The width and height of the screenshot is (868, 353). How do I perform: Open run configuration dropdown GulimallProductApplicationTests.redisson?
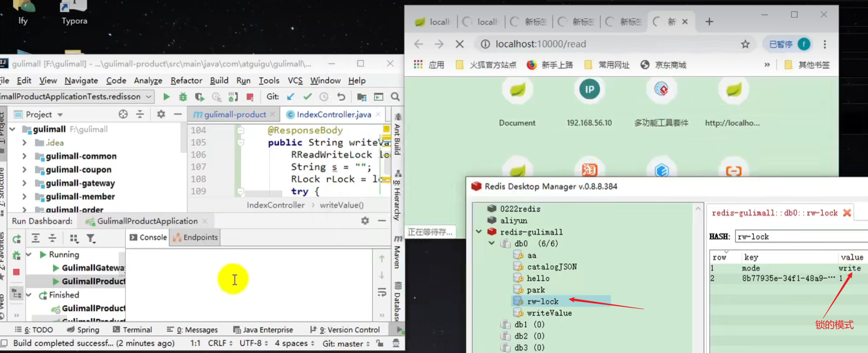76,96
